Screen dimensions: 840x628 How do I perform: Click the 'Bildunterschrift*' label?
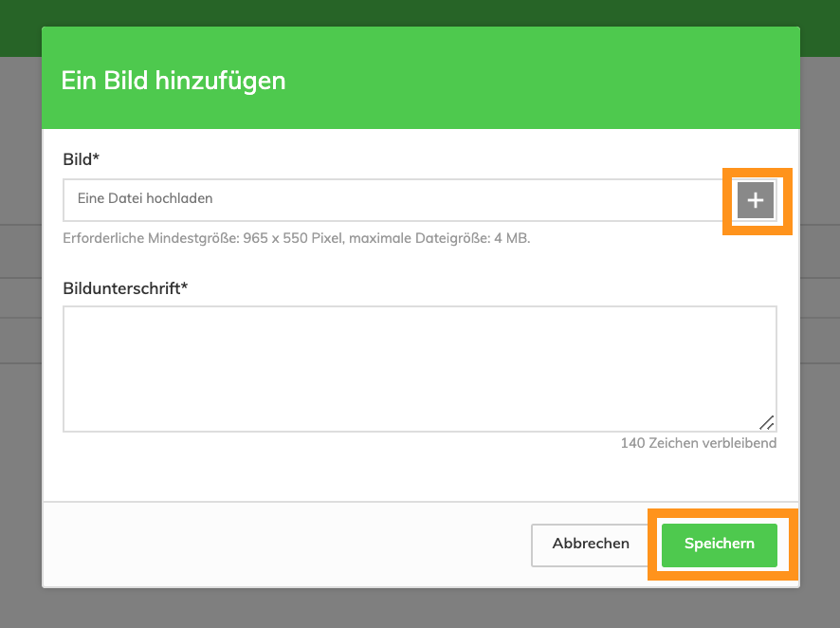(123, 288)
